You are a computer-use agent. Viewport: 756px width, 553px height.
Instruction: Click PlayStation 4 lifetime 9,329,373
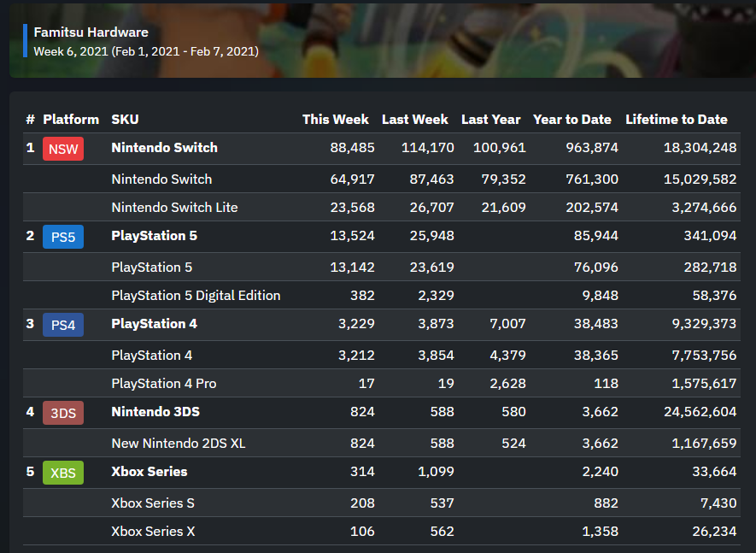pyautogui.click(x=705, y=324)
